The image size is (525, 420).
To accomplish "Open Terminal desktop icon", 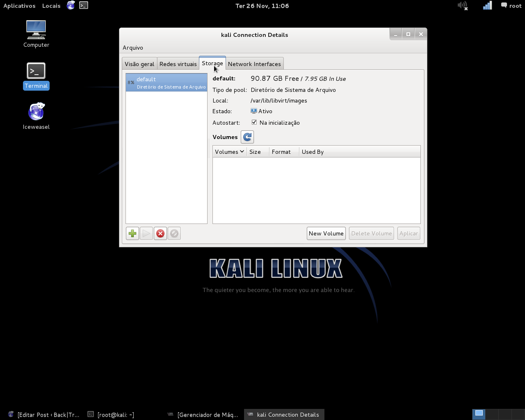I will 36,76.
